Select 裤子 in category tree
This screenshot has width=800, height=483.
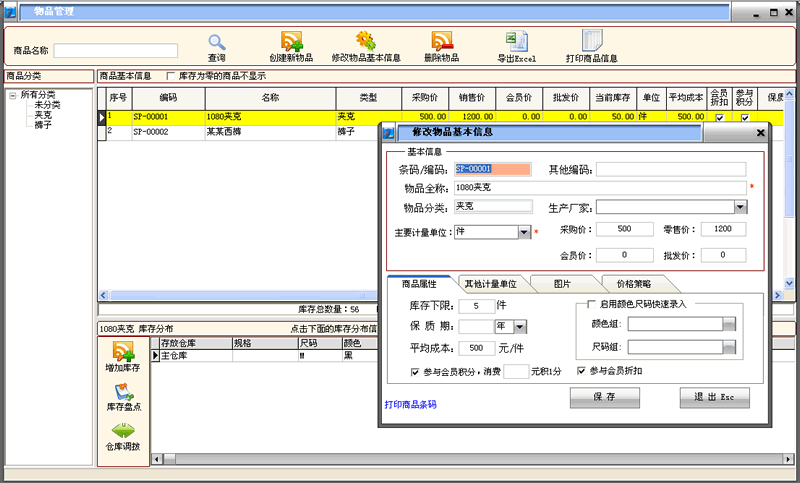pyautogui.click(x=43, y=124)
